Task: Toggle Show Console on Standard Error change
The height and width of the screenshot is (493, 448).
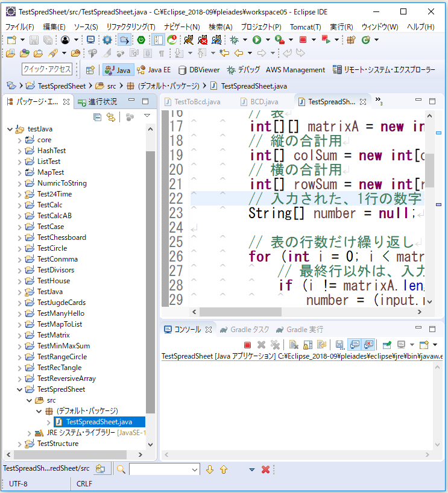Action: click(368, 345)
